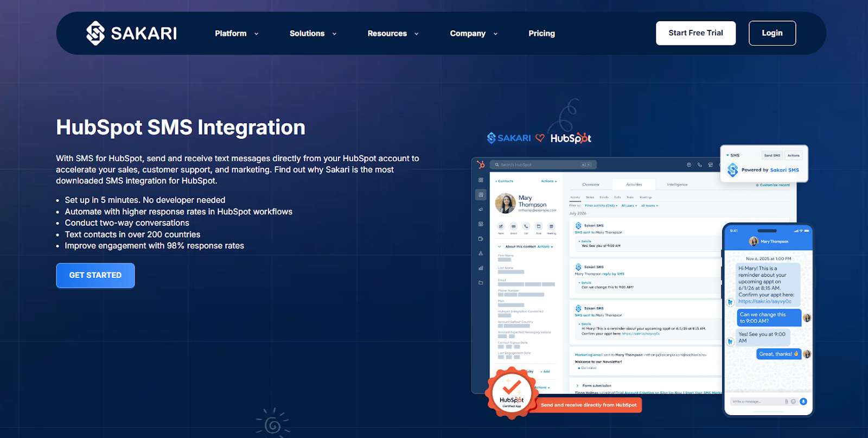Click the Sakari icon in Powered by card
This screenshot has width=868, height=438.
pyautogui.click(x=733, y=170)
